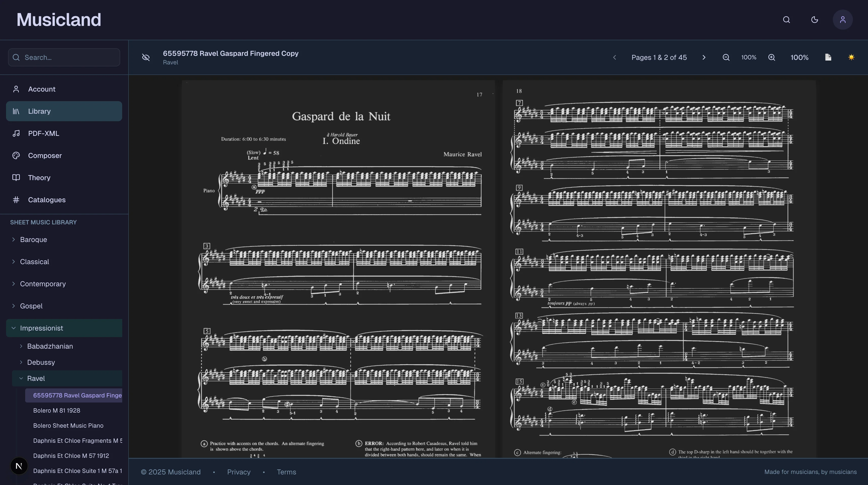Zoom in on the sheet music
868x485 pixels.
click(x=772, y=57)
